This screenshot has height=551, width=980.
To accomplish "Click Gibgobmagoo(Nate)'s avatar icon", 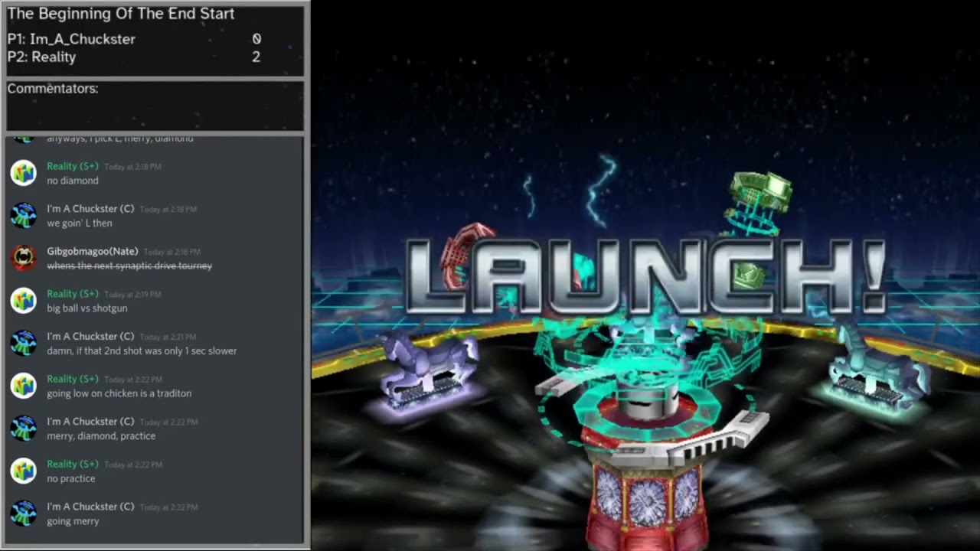I will (23, 258).
